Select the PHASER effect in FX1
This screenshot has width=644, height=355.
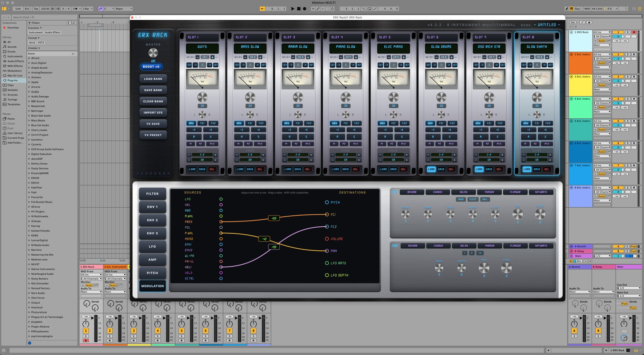[489, 192]
